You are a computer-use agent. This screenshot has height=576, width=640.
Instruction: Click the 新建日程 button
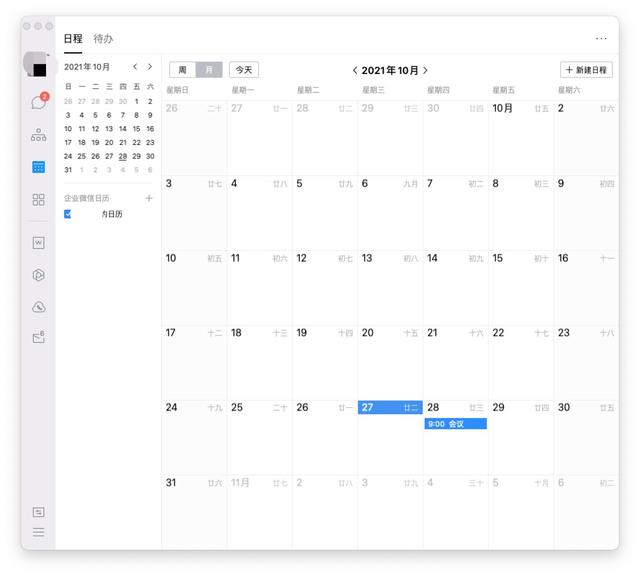pos(586,70)
